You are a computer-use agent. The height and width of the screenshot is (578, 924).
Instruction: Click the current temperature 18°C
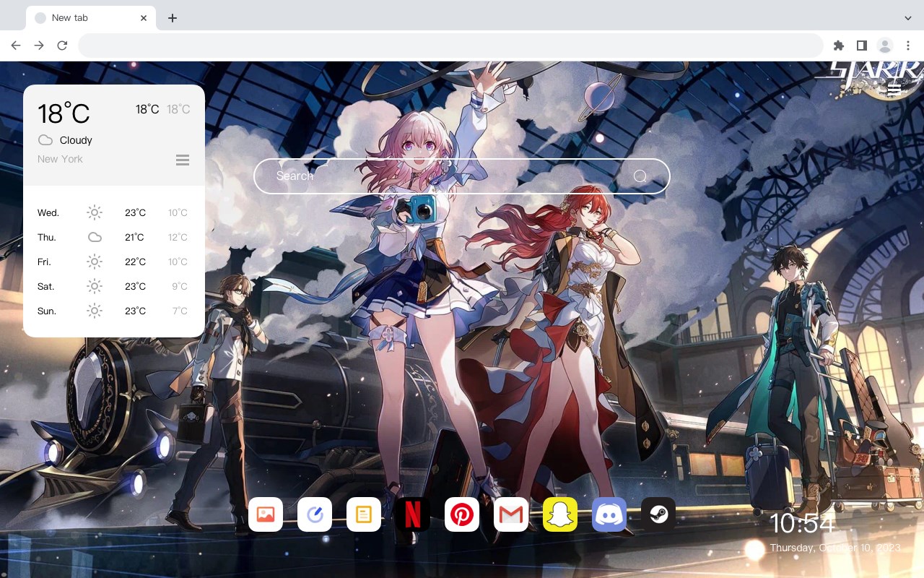point(64,113)
